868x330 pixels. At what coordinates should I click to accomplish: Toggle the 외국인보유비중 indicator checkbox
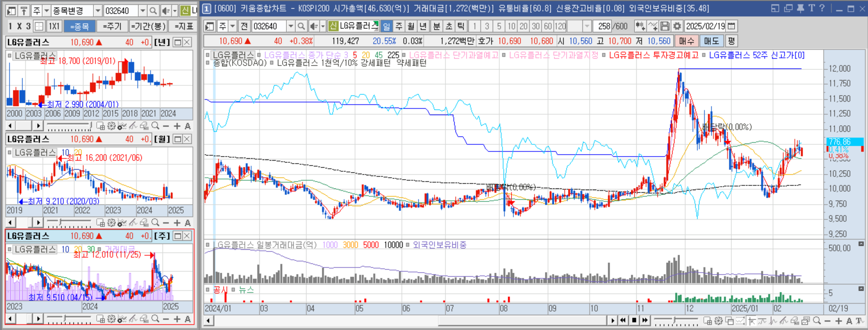407,245
